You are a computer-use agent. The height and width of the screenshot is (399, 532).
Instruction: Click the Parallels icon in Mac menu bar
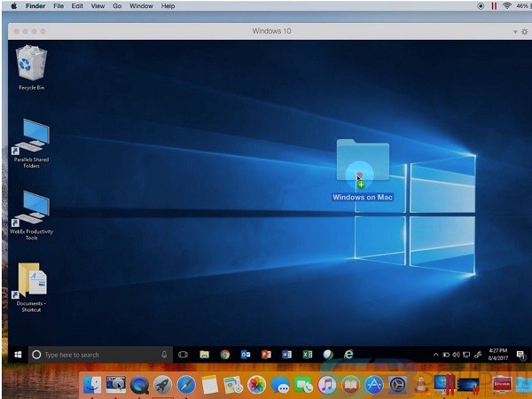pos(494,6)
